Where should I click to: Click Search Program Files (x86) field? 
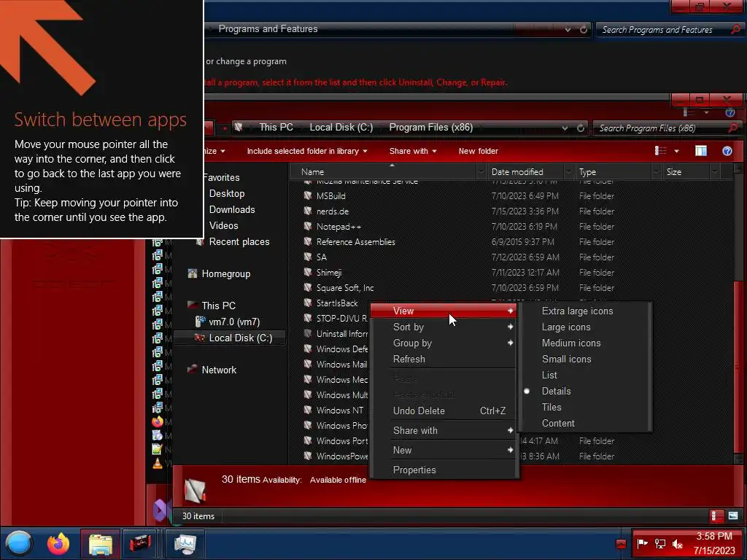pyautogui.click(x=661, y=128)
